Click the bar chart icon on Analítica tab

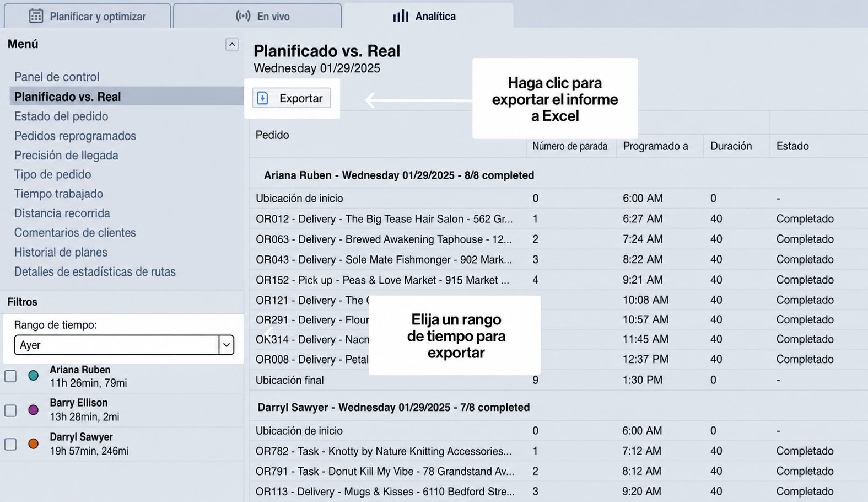pyautogui.click(x=401, y=16)
